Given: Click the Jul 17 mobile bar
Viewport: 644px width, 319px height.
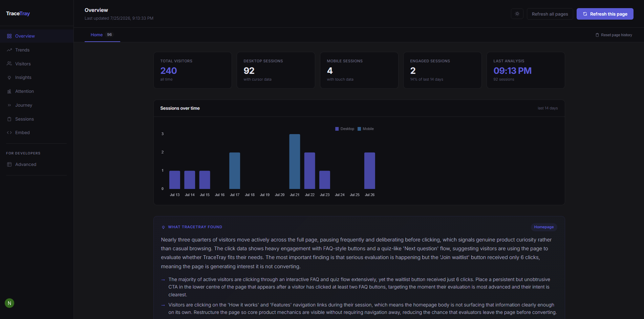Looking at the screenshot, I should point(235,171).
